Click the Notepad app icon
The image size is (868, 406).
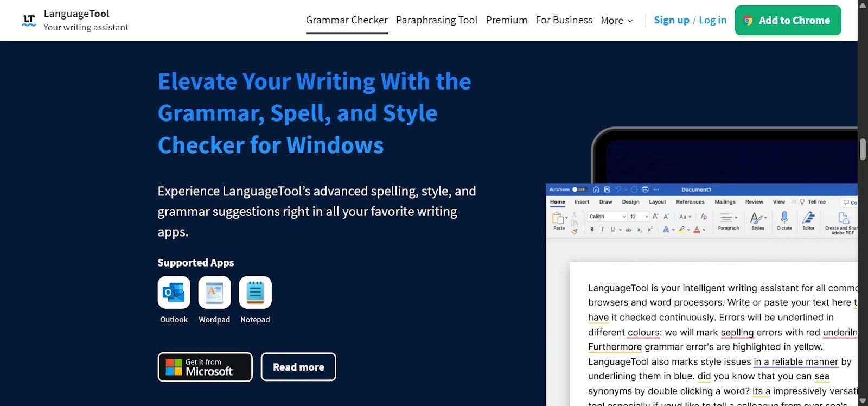click(x=255, y=292)
